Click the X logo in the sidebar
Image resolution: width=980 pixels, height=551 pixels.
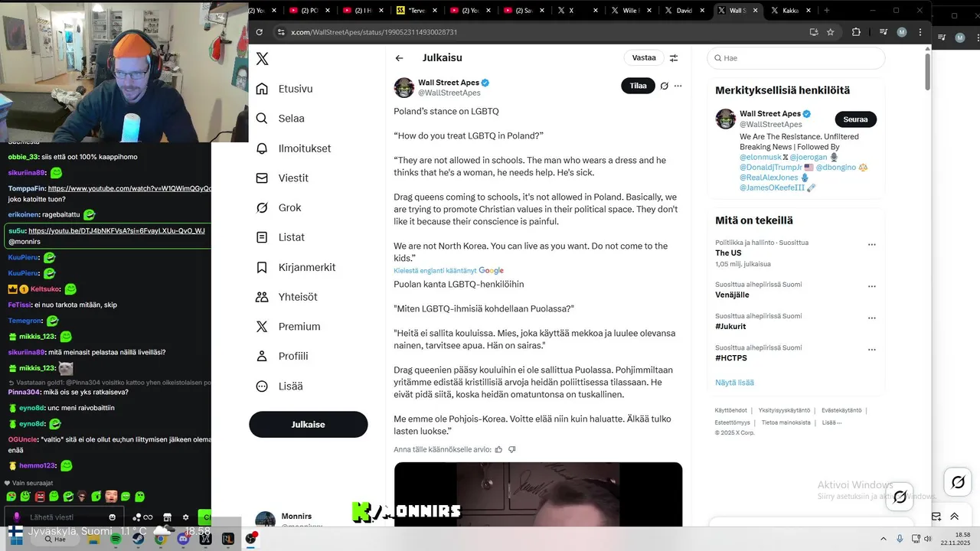click(262, 59)
